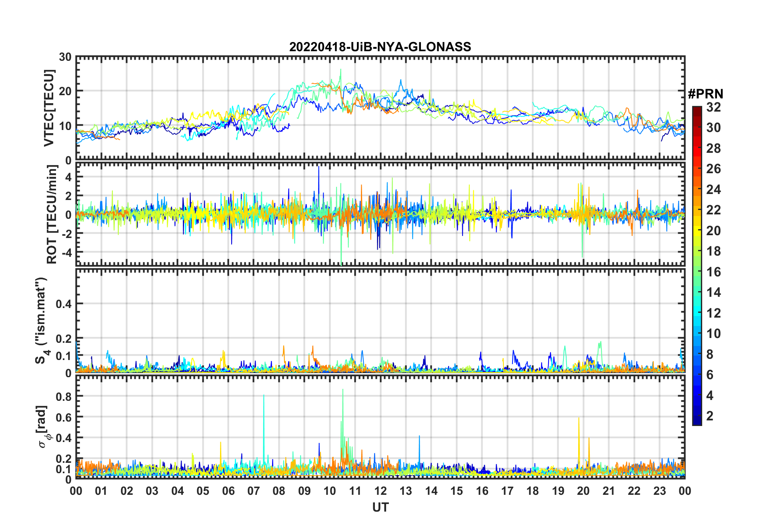Click colorbar tick label 2
761x532 pixels.
[710, 416]
